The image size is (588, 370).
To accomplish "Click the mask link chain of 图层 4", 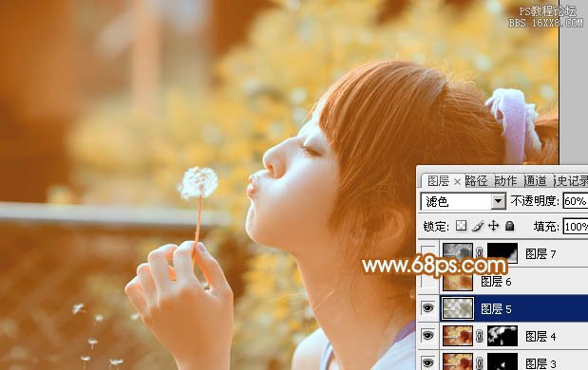I will (x=480, y=336).
